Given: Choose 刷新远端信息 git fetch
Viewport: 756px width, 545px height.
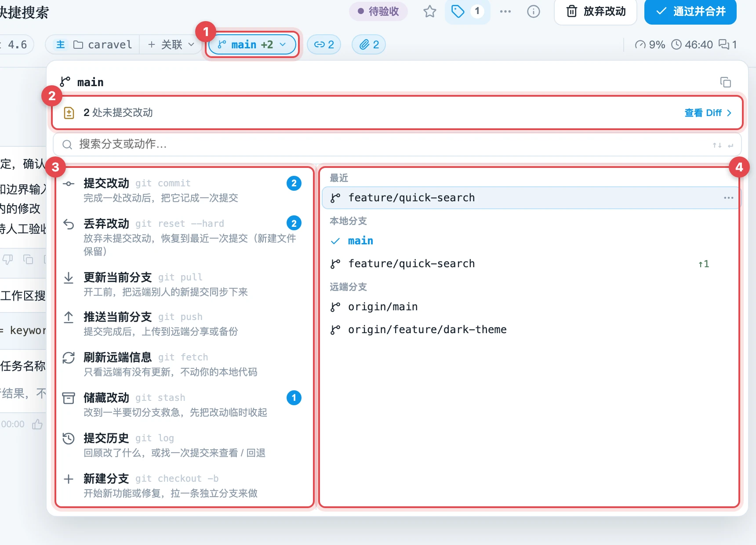Looking at the screenshot, I should pyautogui.click(x=184, y=364).
